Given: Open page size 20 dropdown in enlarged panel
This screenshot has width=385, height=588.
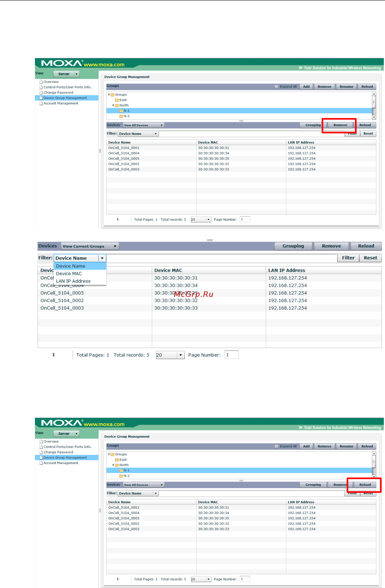Looking at the screenshot, I should coord(170,355).
